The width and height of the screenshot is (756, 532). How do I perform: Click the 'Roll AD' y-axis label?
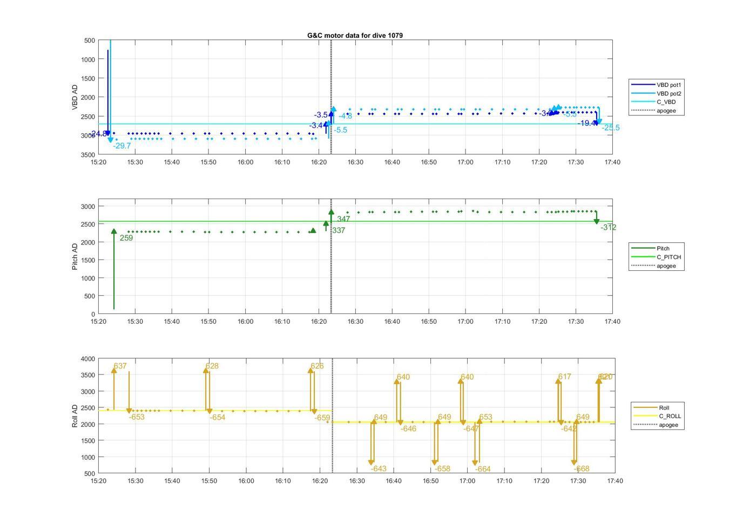click(75, 416)
